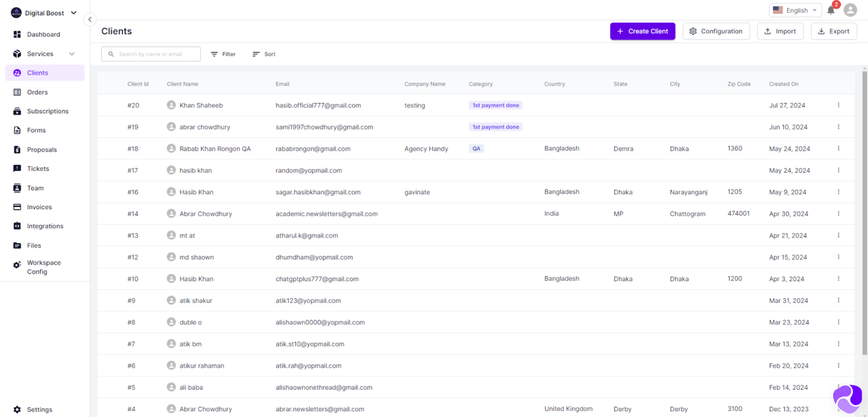Open the Configuration button
Image resolution: width=868 pixels, height=417 pixels.
(716, 31)
